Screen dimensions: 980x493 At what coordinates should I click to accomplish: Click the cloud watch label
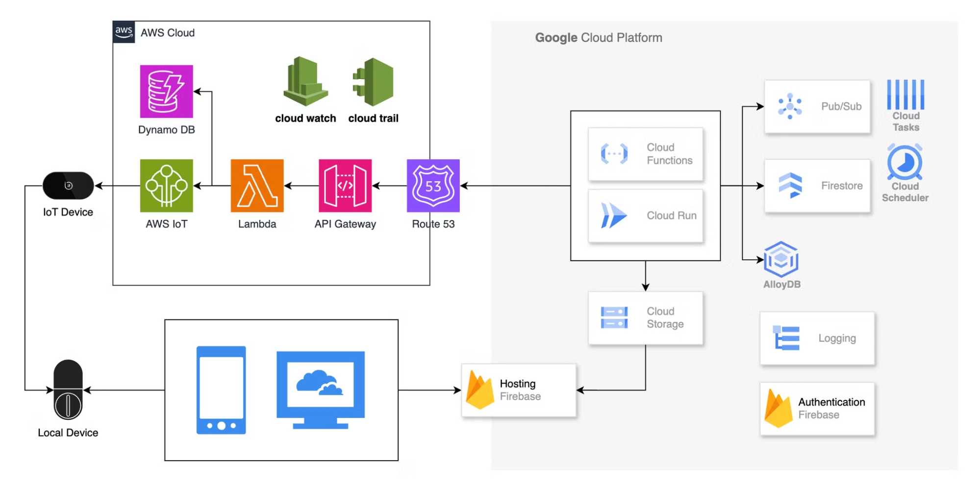click(305, 118)
